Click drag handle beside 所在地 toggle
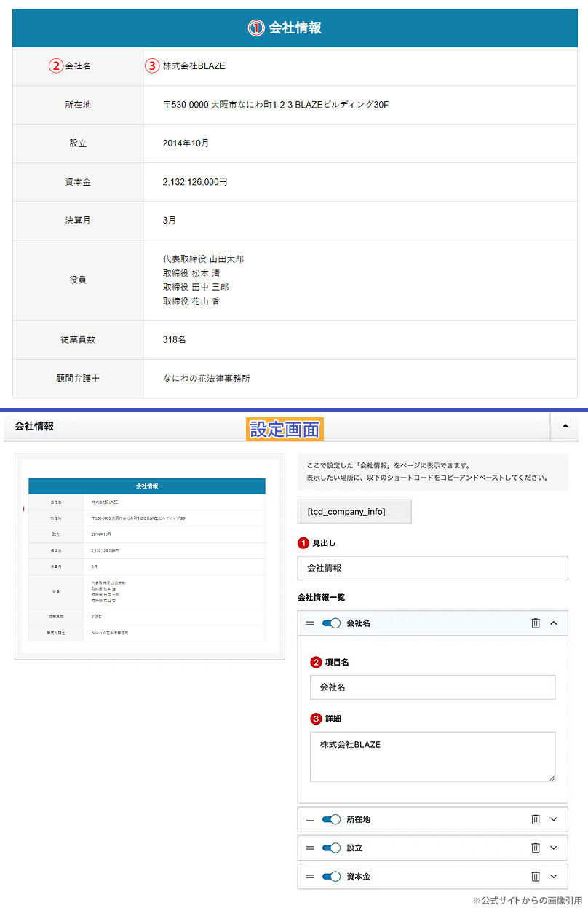The height and width of the screenshot is (908, 588). tap(310, 819)
